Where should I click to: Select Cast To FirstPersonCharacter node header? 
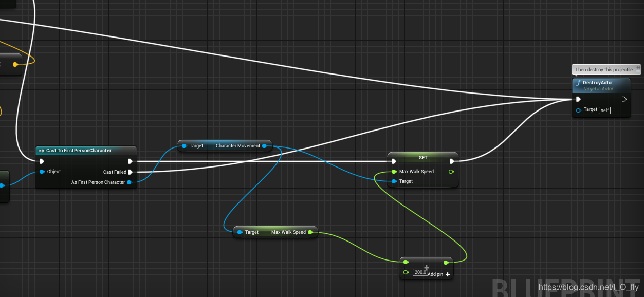tap(86, 151)
